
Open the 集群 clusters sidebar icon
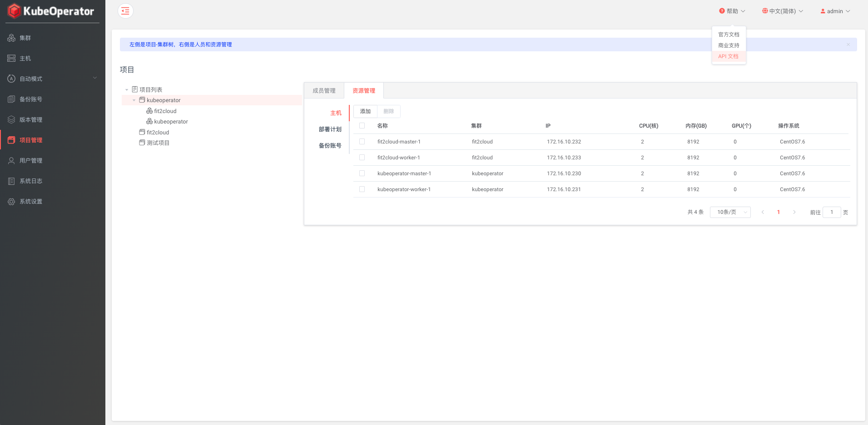(x=11, y=38)
